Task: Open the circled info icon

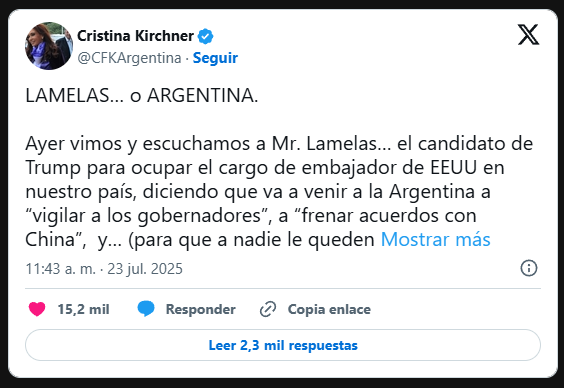Action: tap(529, 268)
